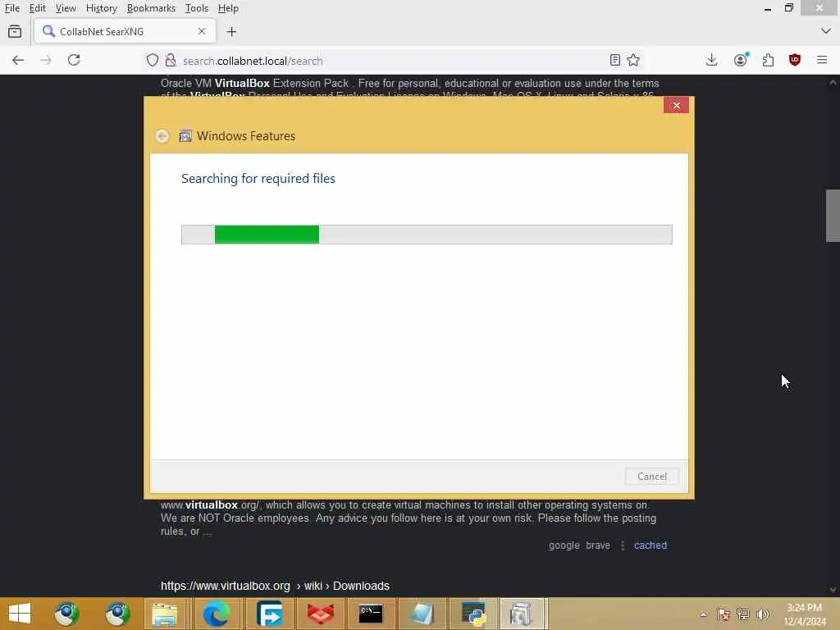Open the cached result link
The image size is (840, 630).
coord(651,546)
